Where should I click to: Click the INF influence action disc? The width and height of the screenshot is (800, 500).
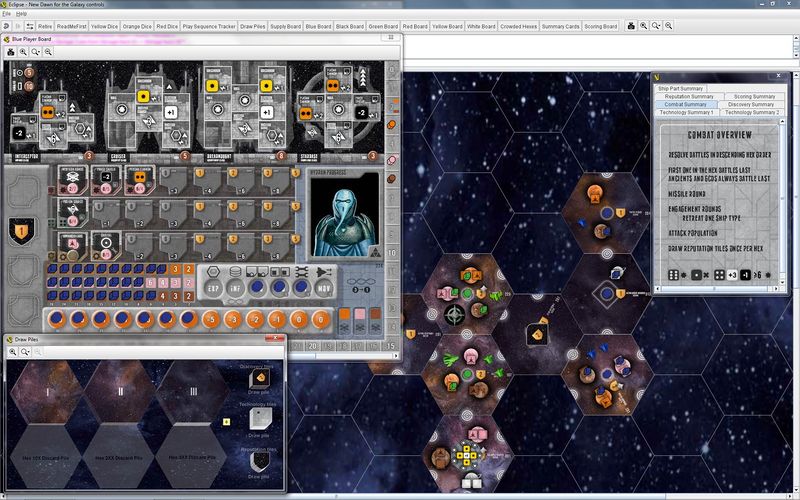pos(235,288)
